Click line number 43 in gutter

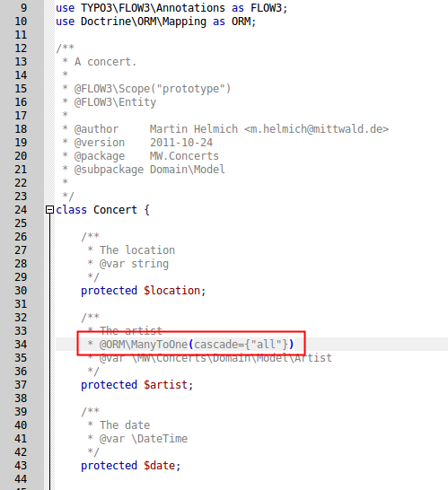pyautogui.click(x=21, y=466)
